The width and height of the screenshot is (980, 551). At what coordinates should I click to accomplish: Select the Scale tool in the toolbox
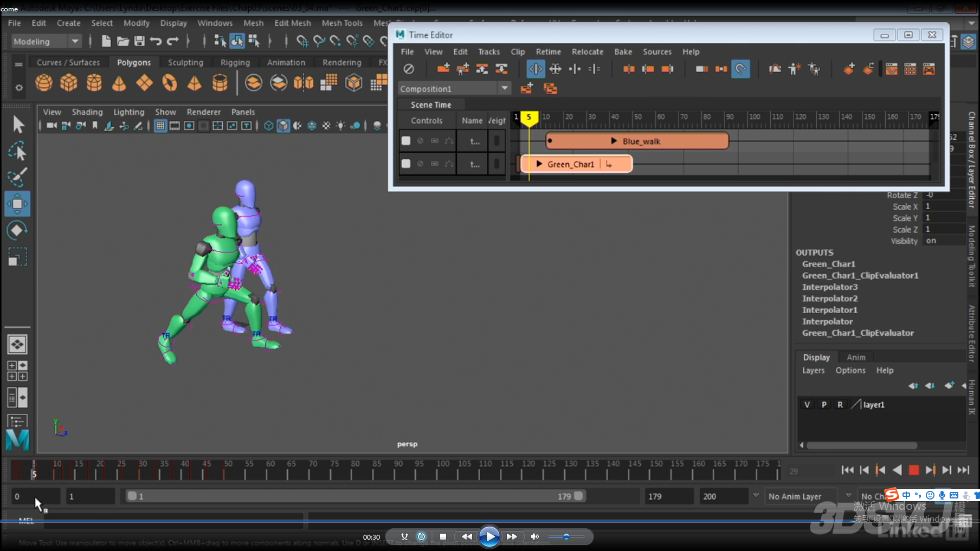[x=17, y=257]
